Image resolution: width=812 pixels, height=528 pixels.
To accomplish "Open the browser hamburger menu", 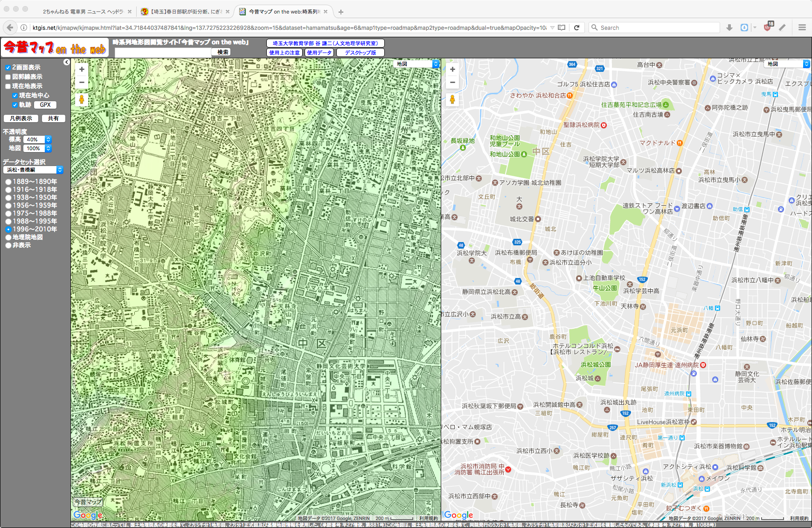I will pos(802,28).
